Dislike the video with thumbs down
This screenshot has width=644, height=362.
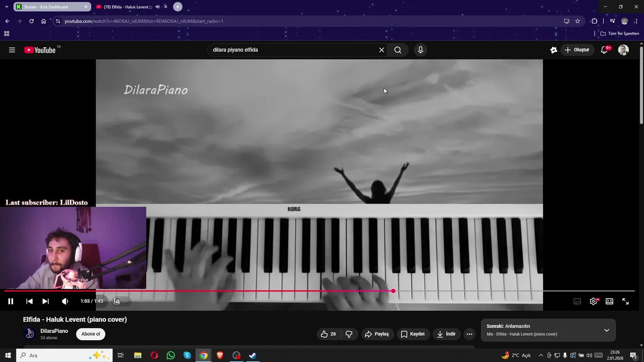[x=349, y=334]
